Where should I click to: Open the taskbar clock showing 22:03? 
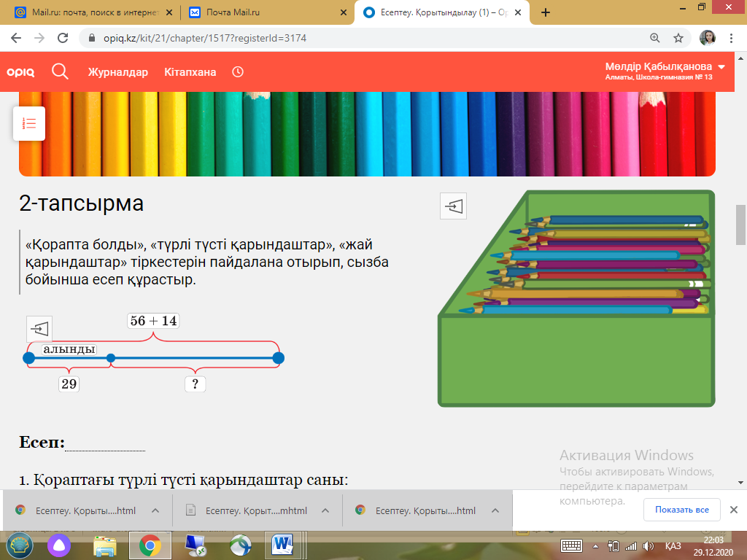(713, 546)
